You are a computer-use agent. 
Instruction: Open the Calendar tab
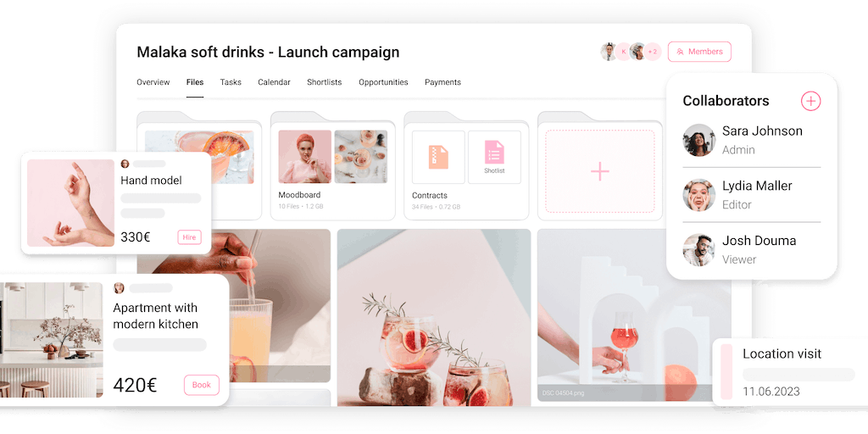pyautogui.click(x=274, y=82)
